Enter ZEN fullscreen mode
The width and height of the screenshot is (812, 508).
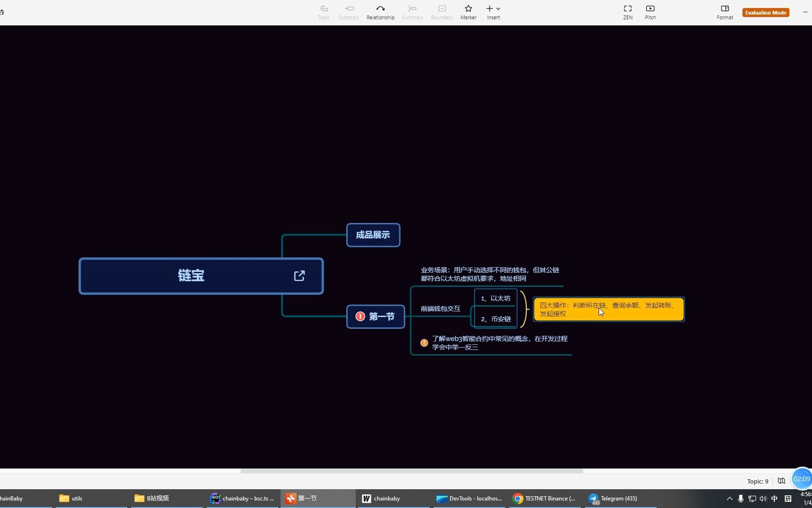628,12
